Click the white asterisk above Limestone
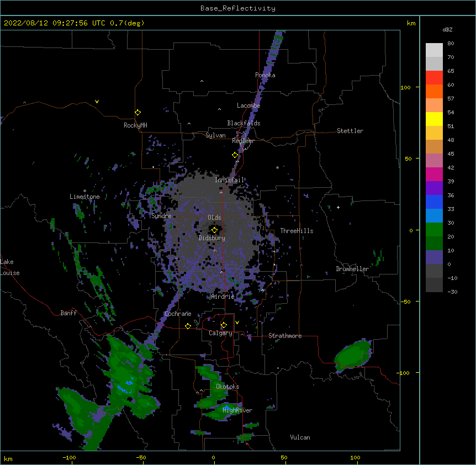 [84, 191]
